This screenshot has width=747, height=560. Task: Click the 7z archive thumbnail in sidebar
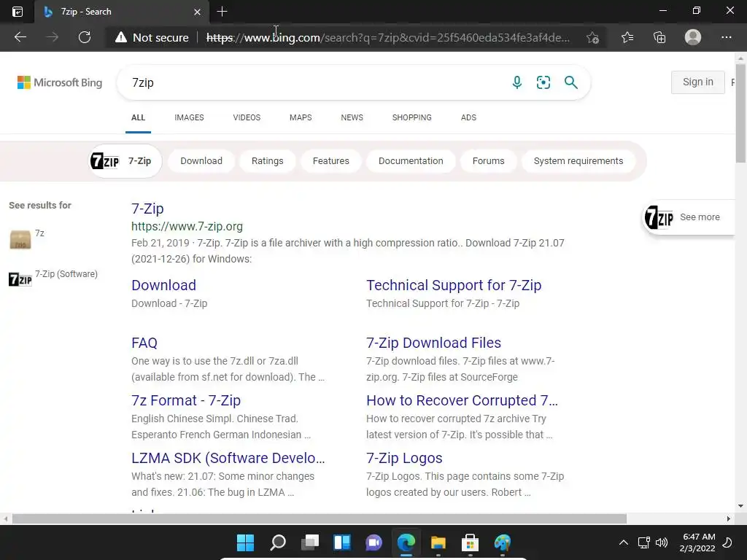(20, 239)
